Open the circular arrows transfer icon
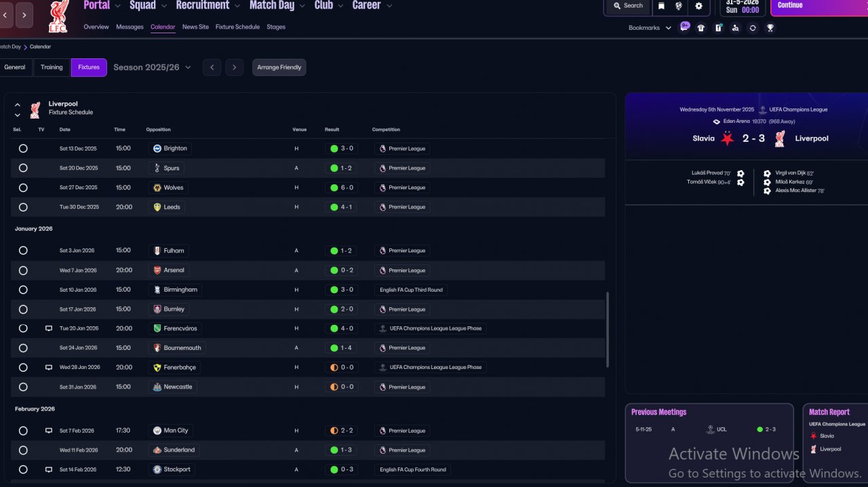868x487 pixels. pyautogui.click(x=753, y=28)
